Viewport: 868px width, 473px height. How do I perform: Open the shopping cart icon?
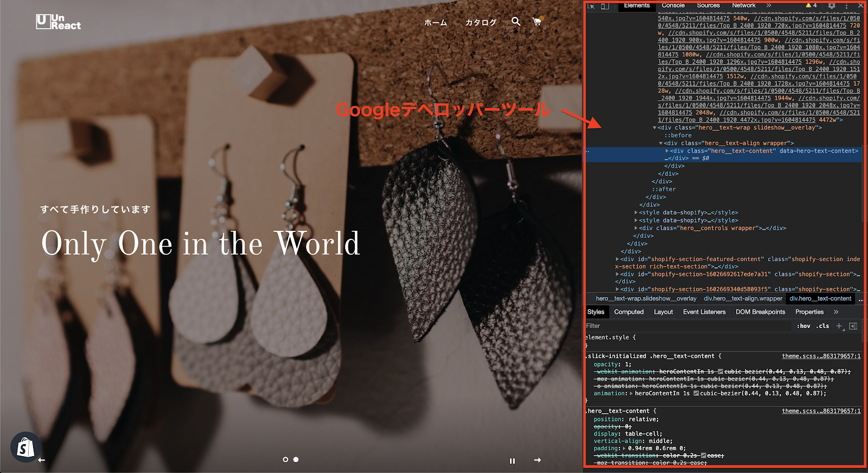(537, 22)
